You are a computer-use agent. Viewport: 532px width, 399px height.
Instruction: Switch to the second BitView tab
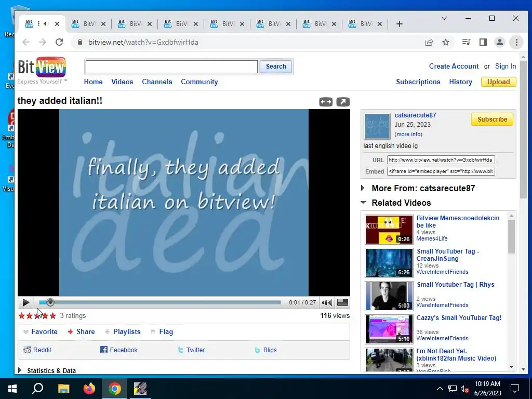coord(88,24)
